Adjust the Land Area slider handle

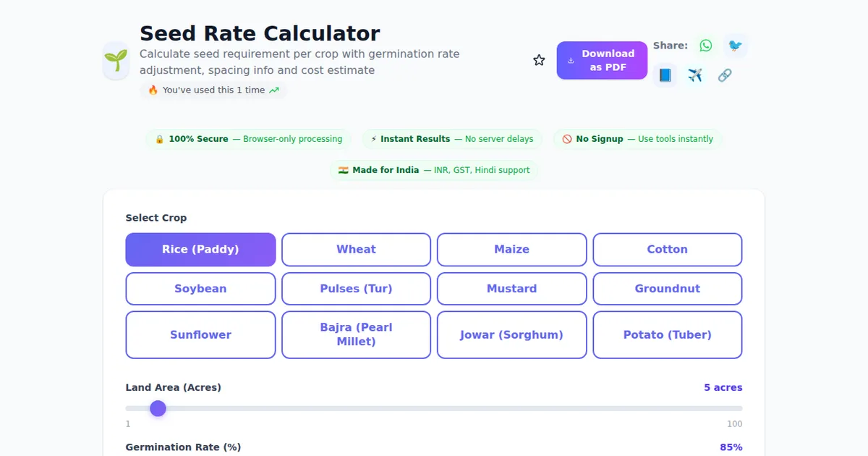pos(158,408)
